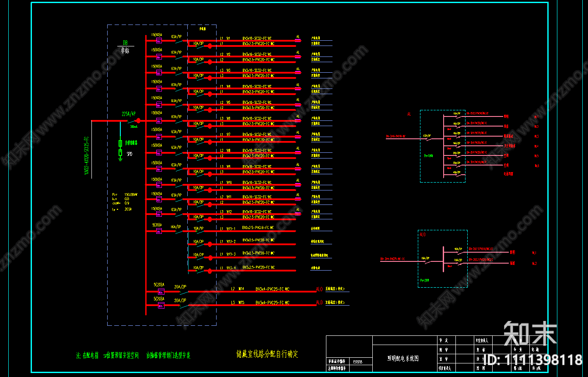588x377 pixels.
Task: Select the 15(60)A meter rating on W1 row
Action: [x=157, y=35]
